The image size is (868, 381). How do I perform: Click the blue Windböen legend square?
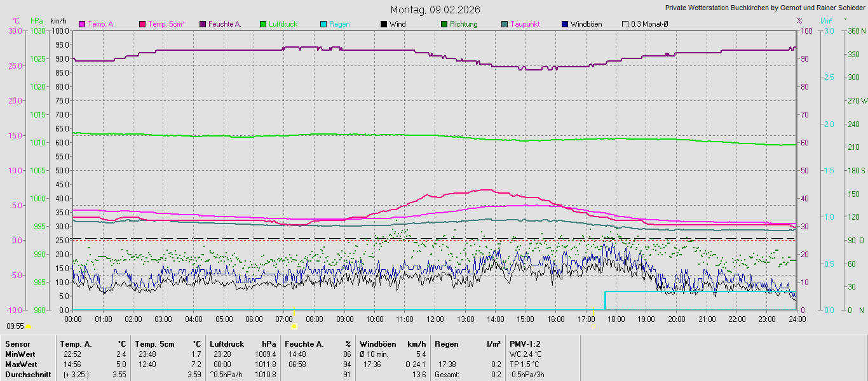(565, 24)
